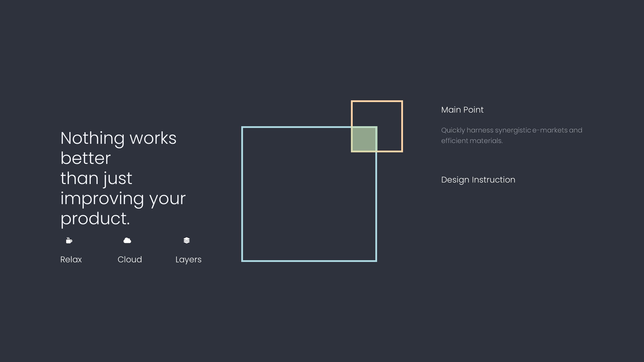
Task: Click the orange square outline's top edge
Action: click(377, 101)
